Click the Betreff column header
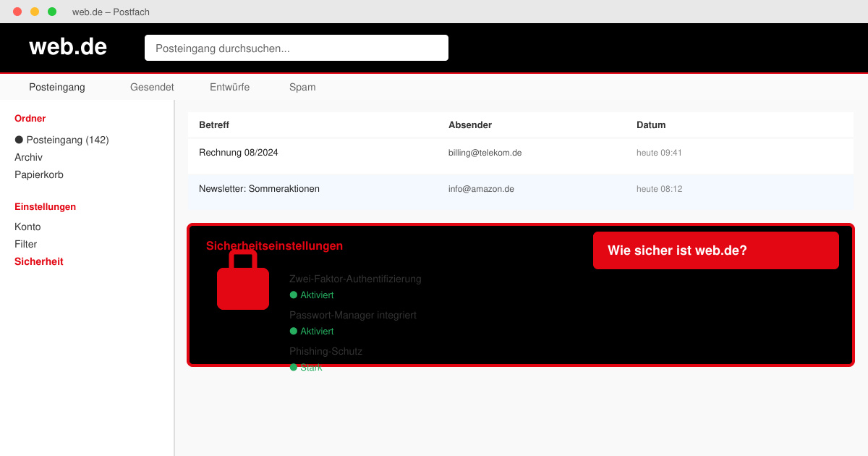868x456 pixels. pyautogui.click(x=214, y=124)
